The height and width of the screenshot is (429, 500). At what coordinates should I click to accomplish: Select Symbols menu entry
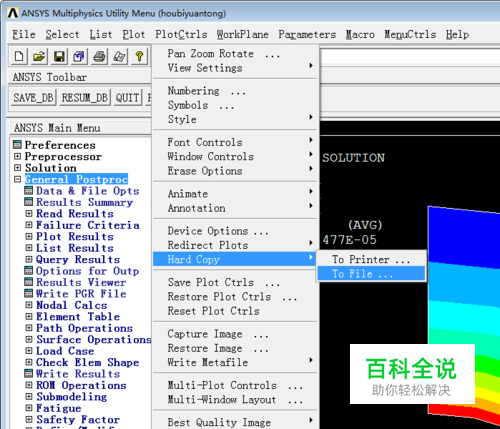(x=235, y=105)
